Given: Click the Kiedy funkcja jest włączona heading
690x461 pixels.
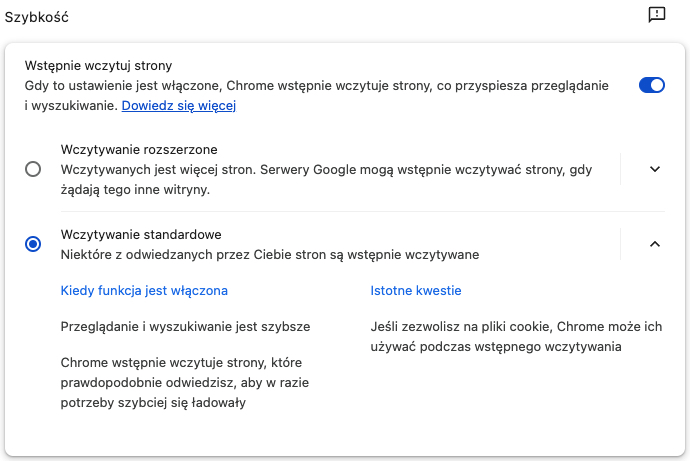Looking at the screenshot, I should click(x=144, y=291).
